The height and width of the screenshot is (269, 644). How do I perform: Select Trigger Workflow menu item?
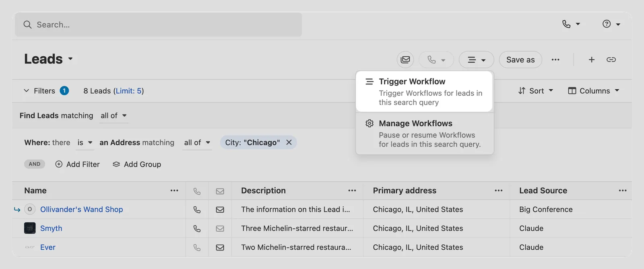tap(425, 91)
